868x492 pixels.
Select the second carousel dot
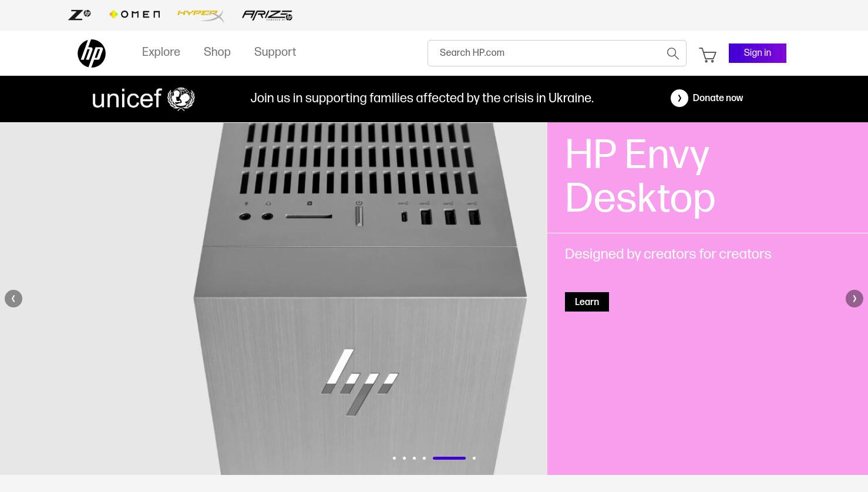tap(404, 458)
